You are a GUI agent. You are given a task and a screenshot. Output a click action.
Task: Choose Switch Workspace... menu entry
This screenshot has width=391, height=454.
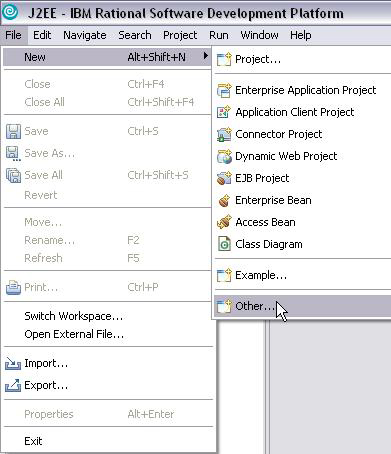click(x=73, y=316)
